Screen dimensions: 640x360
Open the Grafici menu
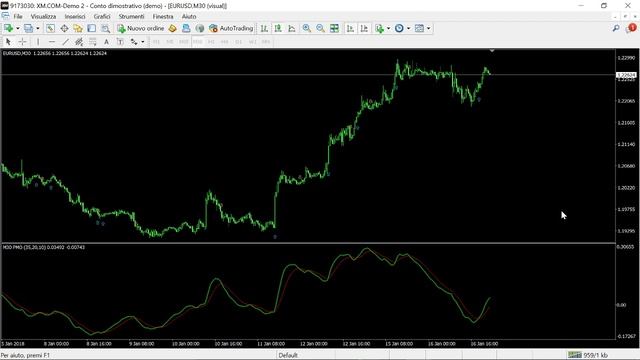pos(102,16)
